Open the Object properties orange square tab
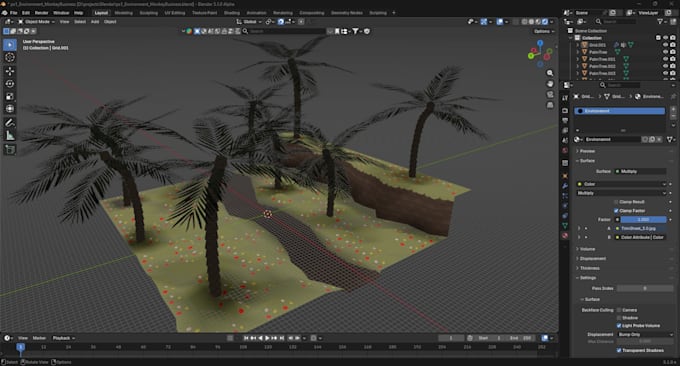This screenshot has height=366, width=680. coord(565,176)
